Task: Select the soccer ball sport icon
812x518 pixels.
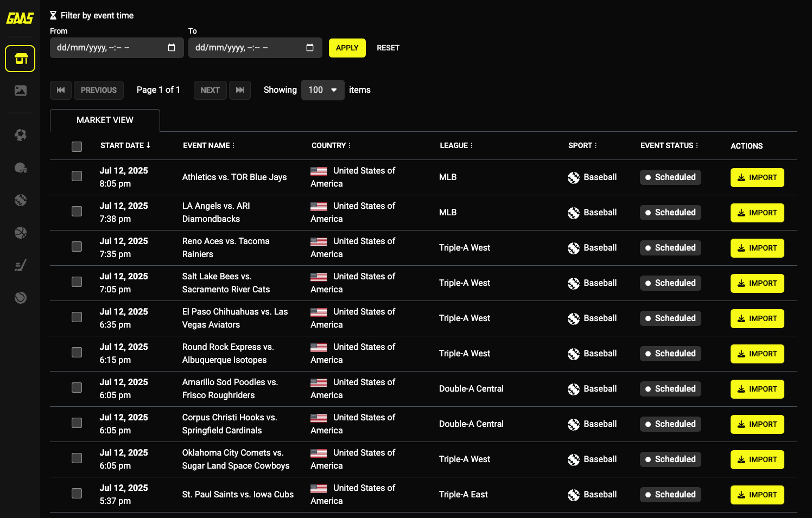Action: coord(20,135)
